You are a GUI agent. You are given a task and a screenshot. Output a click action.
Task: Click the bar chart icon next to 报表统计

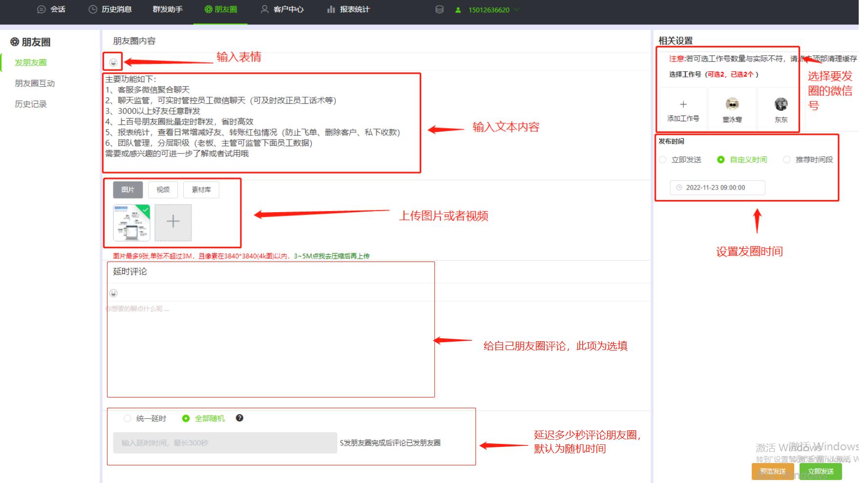point(331,9)
